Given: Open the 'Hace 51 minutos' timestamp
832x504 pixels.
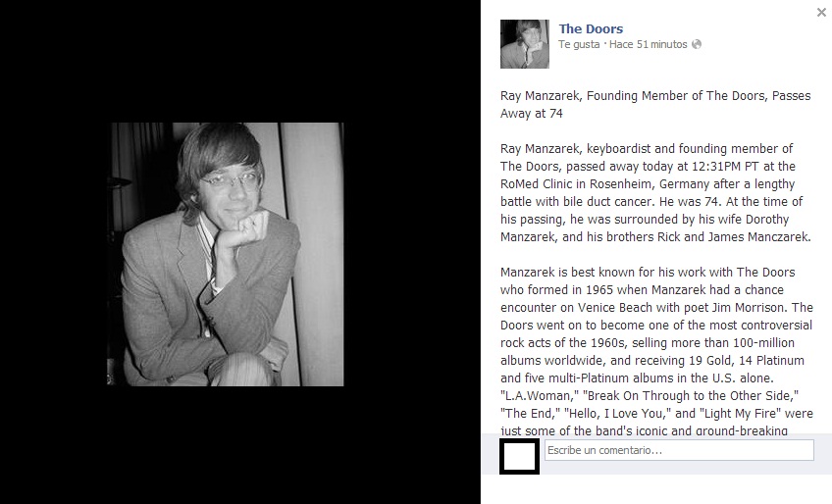Looking at the screenshot, I should tap(648, 44).
